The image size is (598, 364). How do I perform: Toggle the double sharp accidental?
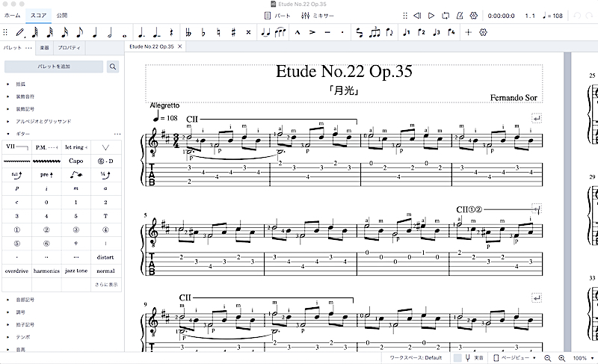pyautogui.click(x=249, y=33)
